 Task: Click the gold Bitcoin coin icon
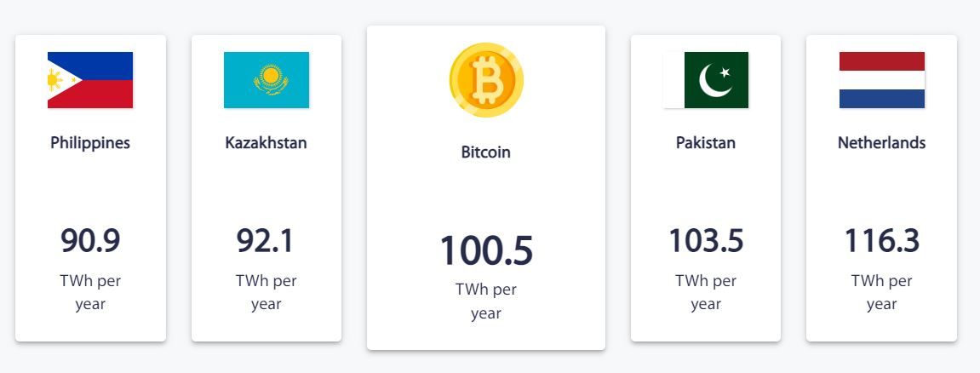[486, 80]
